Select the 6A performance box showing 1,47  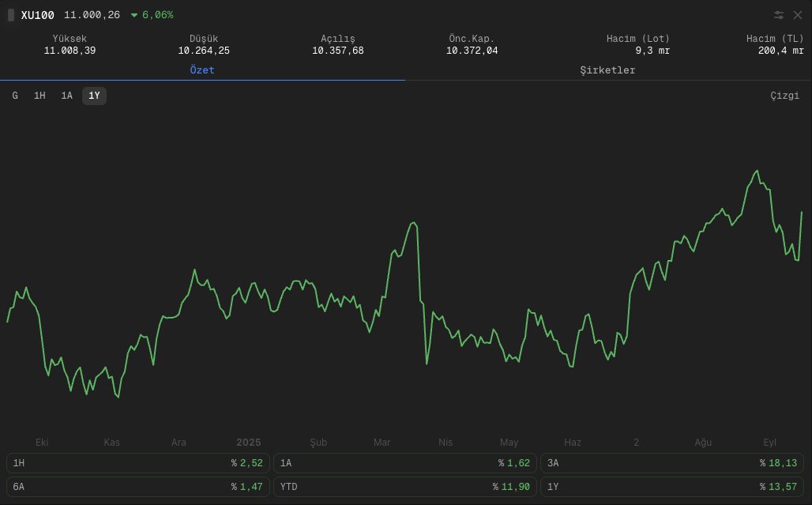click(138, 487)
